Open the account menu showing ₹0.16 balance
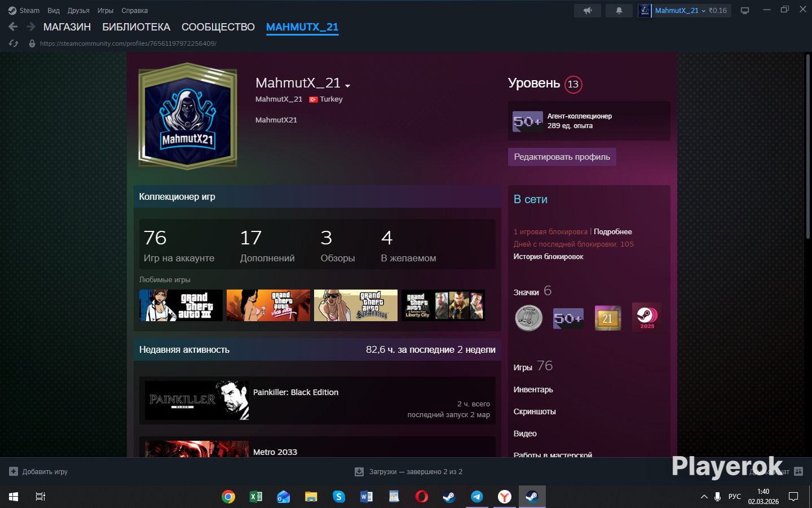This screenshot has height=508, width=812. coord(685,10)
